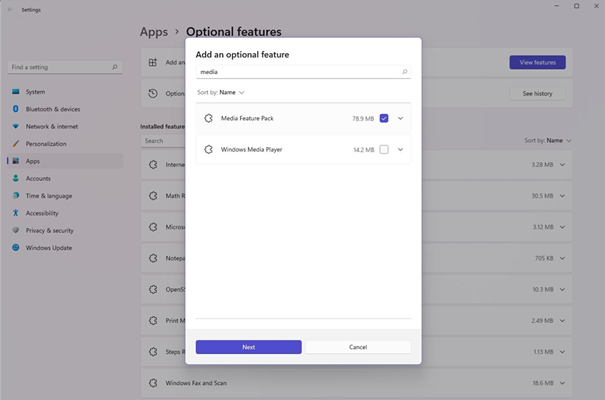Screen dimensions: 605x400
Task: Click the media search field in dialog
Action: click(303, 72)
